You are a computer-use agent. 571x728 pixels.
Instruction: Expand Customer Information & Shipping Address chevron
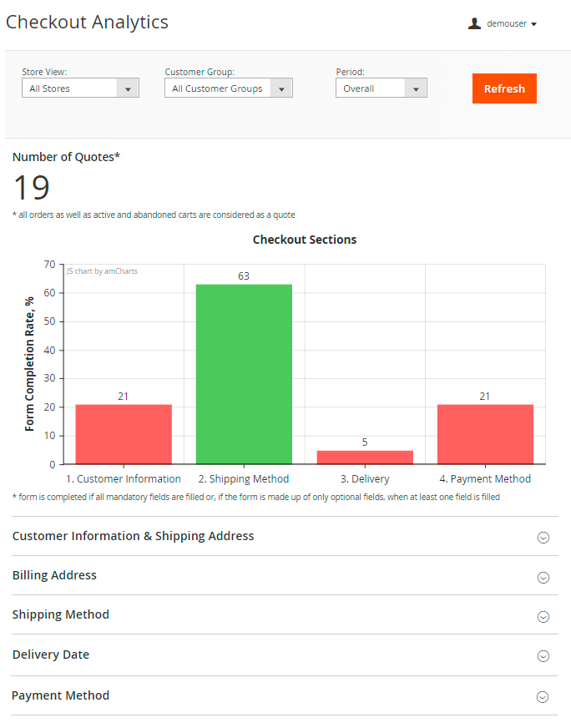543,538
